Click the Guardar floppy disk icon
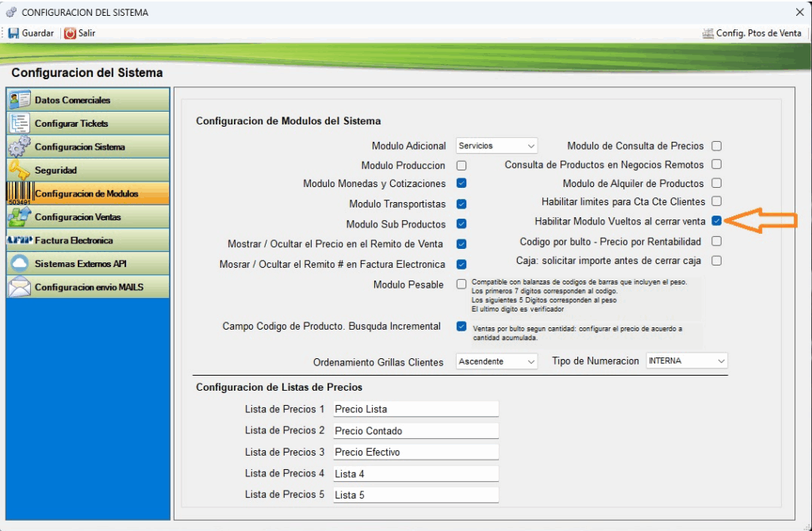The width and height of the screenshot is (812, 531). (13, 33)
